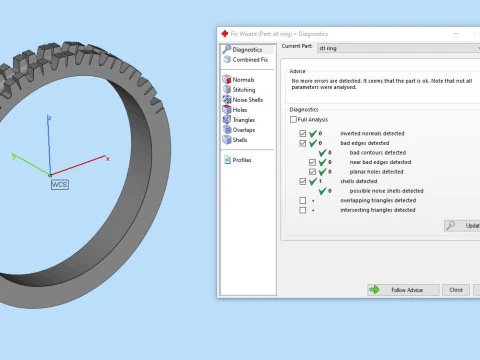Select the Overlaps fix icon
This screenshot has height=360, width=480.
click(x=227, y=129)
